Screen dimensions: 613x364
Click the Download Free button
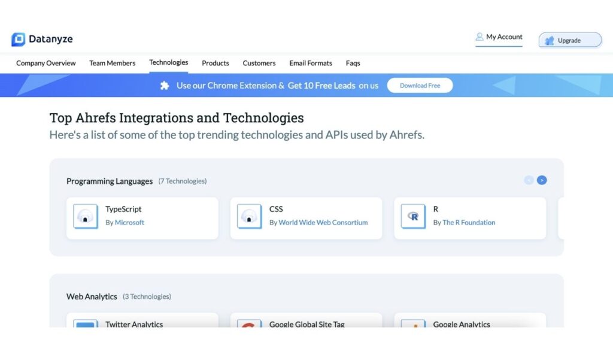[x=420, y=85]
